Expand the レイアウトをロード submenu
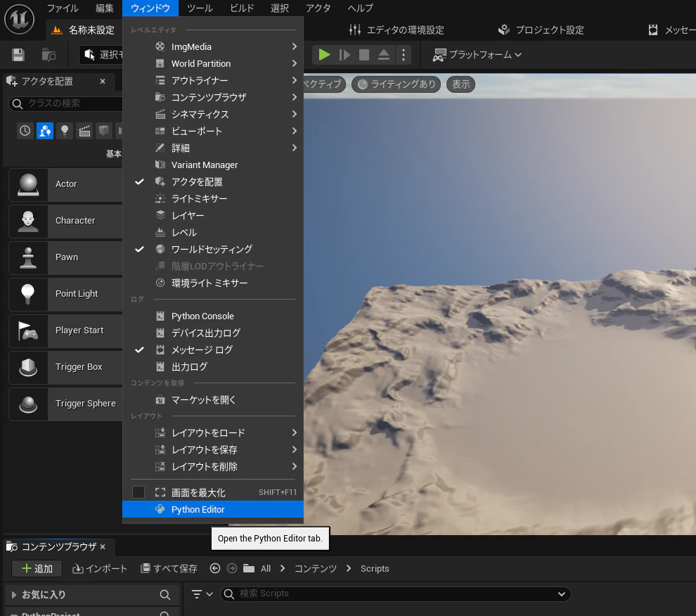The height and width of the screenshot is (616, 696). point(213,432)
